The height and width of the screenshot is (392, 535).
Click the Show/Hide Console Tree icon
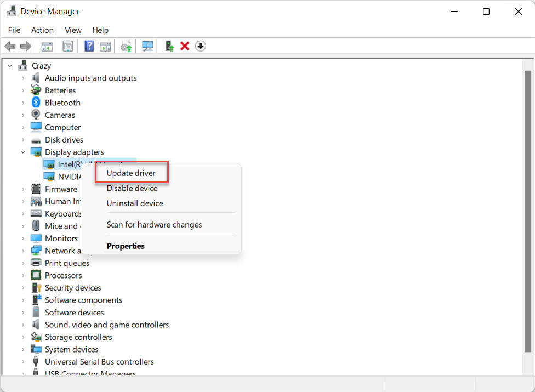coord(47,47)
